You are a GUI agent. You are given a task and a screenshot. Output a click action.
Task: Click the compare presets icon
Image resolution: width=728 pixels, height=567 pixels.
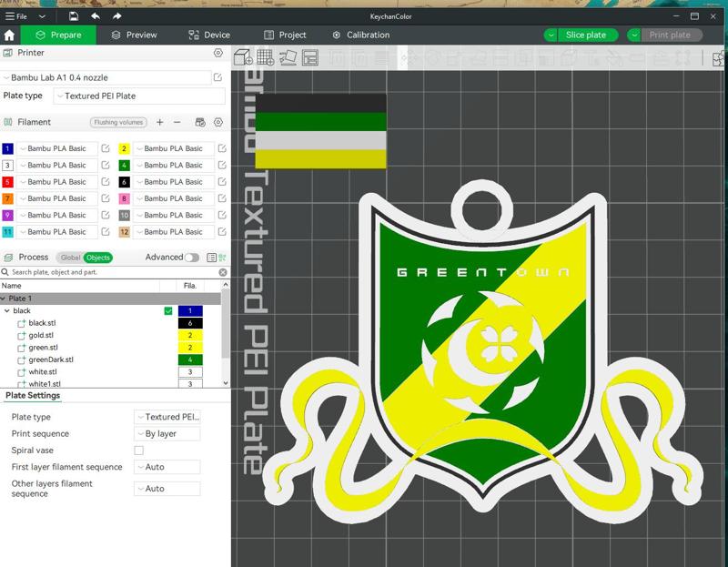click(x=222, y=258)
